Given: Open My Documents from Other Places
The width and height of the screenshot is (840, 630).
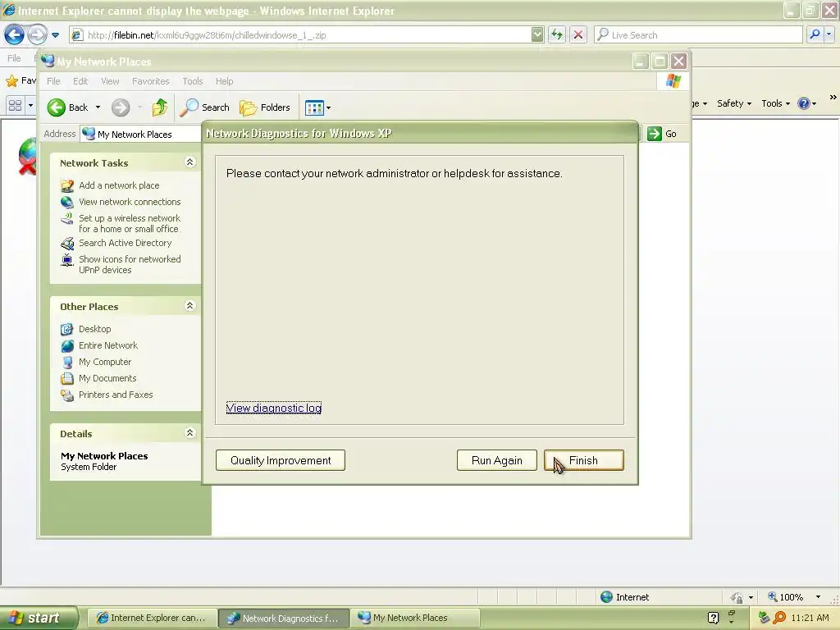Looking at the screenshot, I should pyautogui.click(x=107, y=378).
